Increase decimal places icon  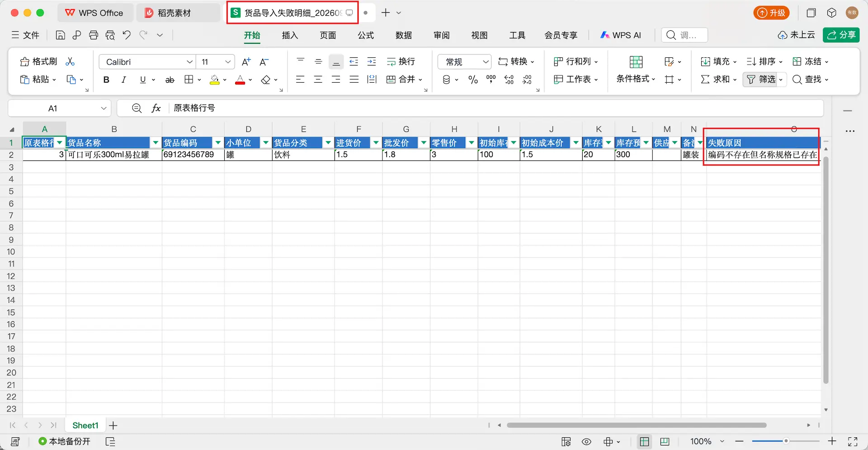point(509,80)
